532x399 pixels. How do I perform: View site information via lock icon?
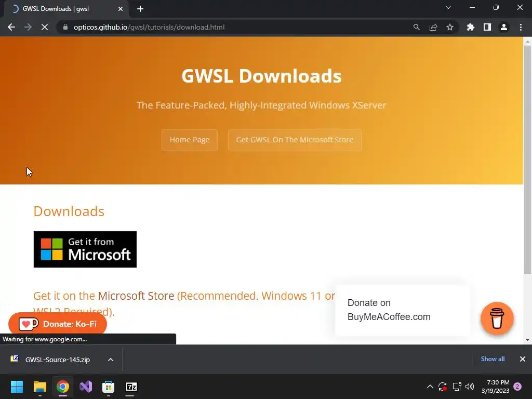(65, 27)
